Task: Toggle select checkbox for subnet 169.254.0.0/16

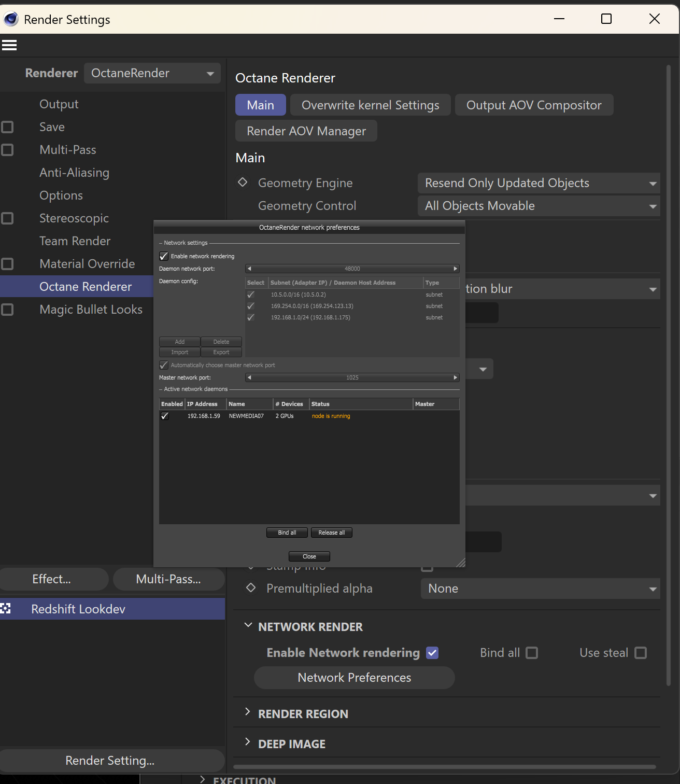Action: click(x=251, y=306)
